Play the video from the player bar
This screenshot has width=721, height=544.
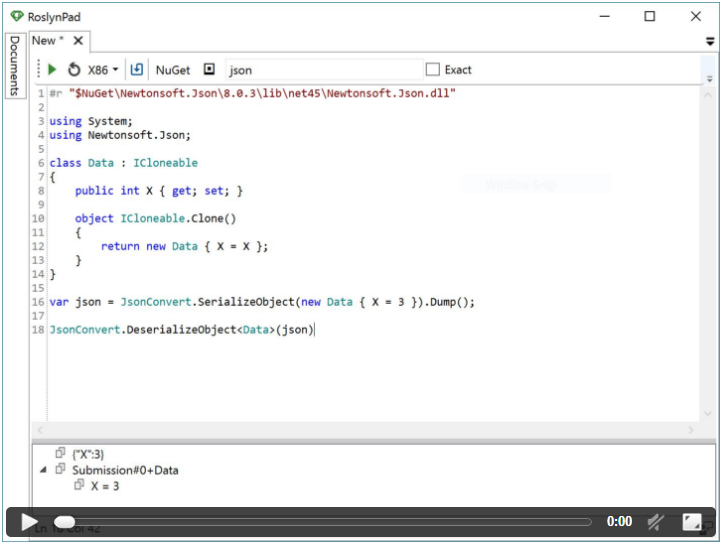click(x=29, y=521)
